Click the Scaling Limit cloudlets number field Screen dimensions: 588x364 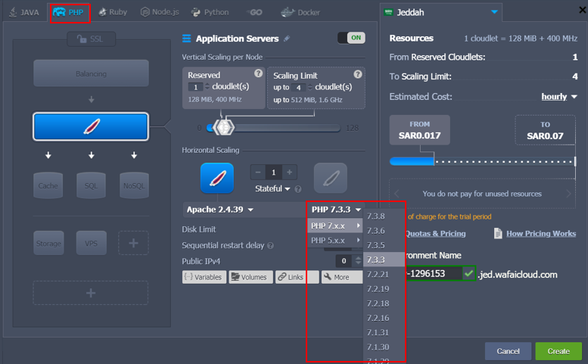pyautogui.click(x=298, y=87)
